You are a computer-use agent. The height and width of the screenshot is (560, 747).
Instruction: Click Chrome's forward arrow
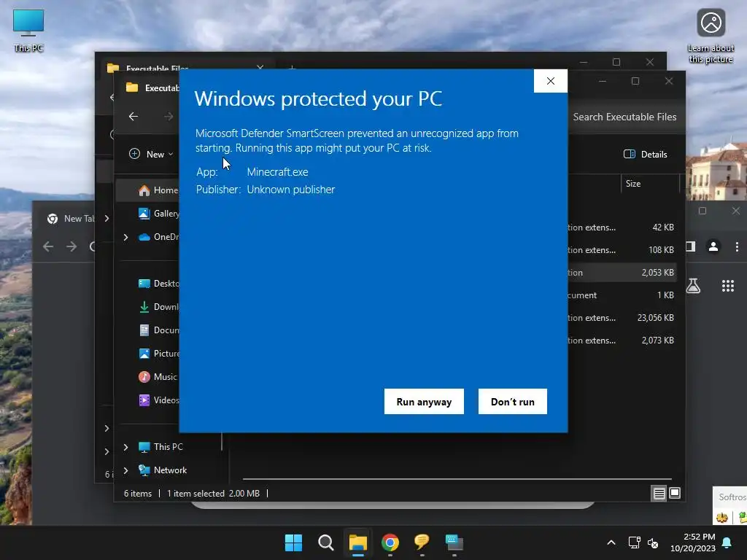[x=71, y=246]
